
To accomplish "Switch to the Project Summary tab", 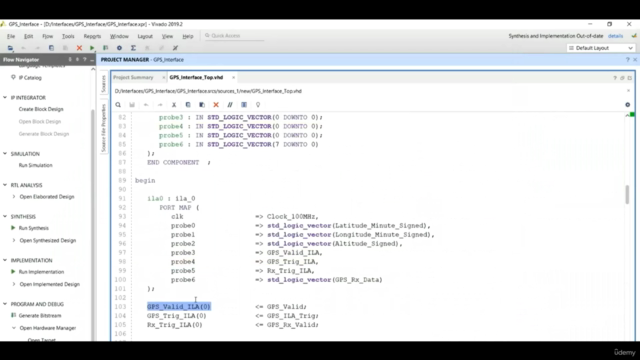I will 133,78.
